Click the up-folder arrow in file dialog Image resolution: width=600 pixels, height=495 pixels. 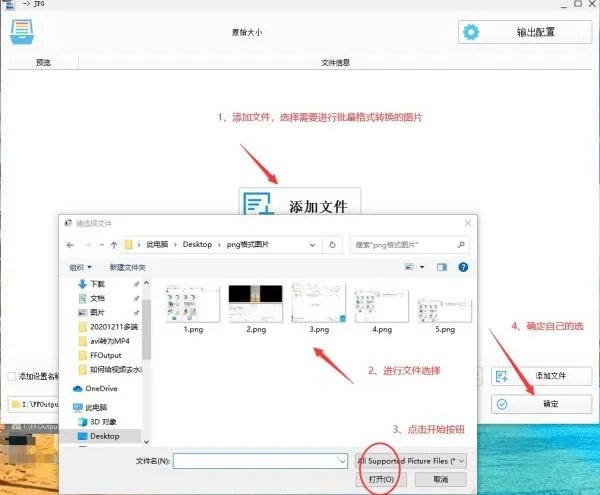tap(114, 245)
